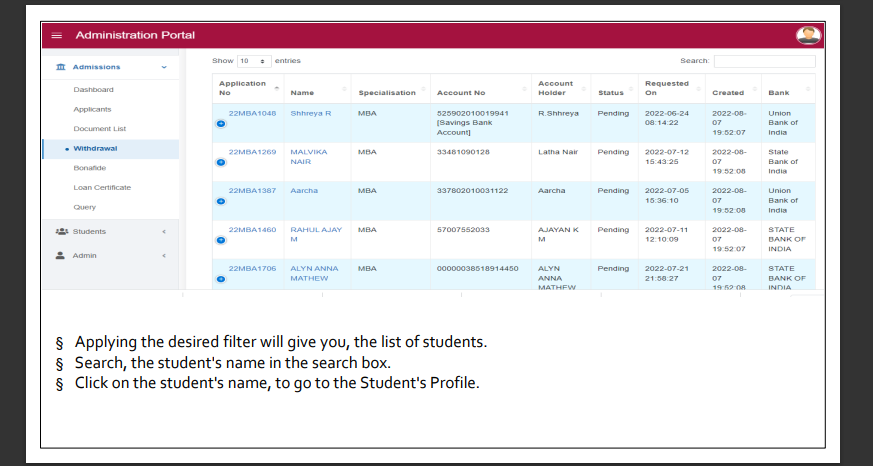Expand row details for application 22MBA1460

click(221, 241)
